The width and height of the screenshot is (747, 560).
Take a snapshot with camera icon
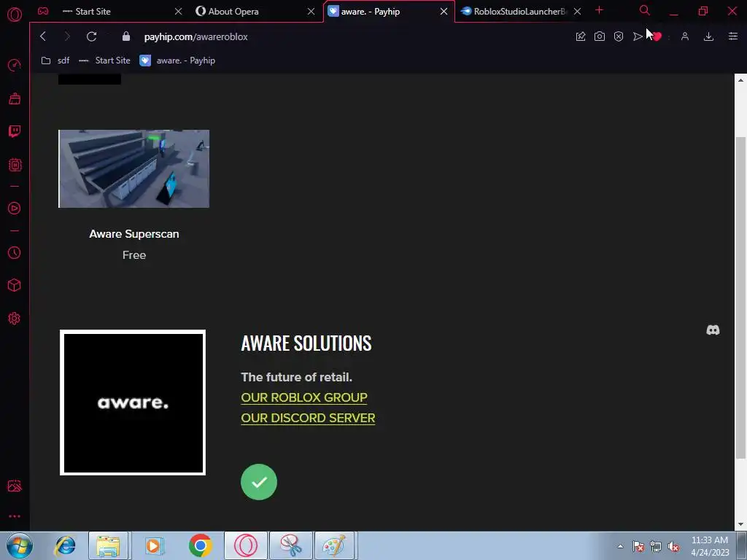pyautogui.click(x=600, y=36)
